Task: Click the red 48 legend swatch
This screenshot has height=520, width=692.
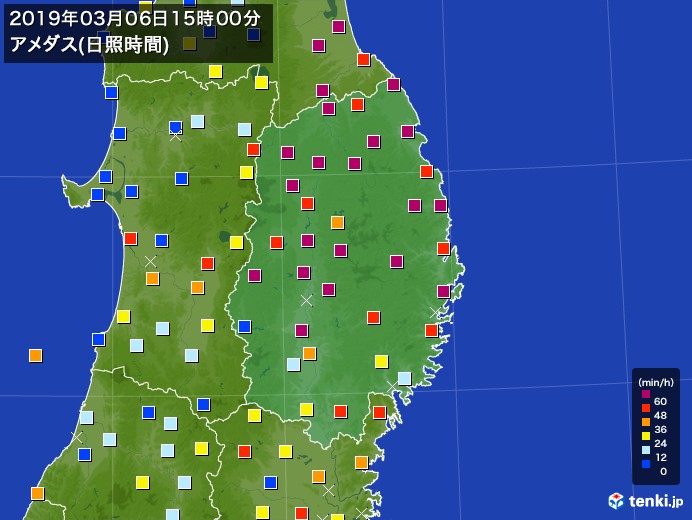Action: 646,408
